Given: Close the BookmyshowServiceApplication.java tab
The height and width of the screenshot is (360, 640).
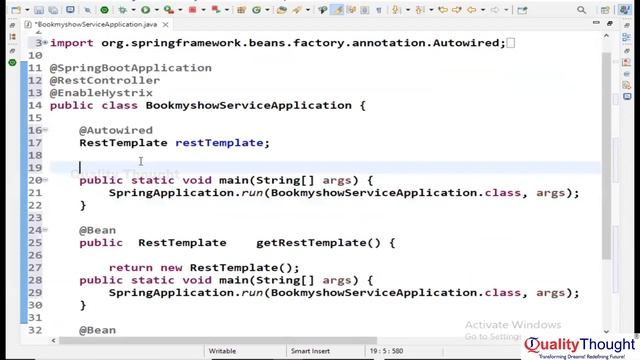Looking at the screenshot, I should click(165, 25).
